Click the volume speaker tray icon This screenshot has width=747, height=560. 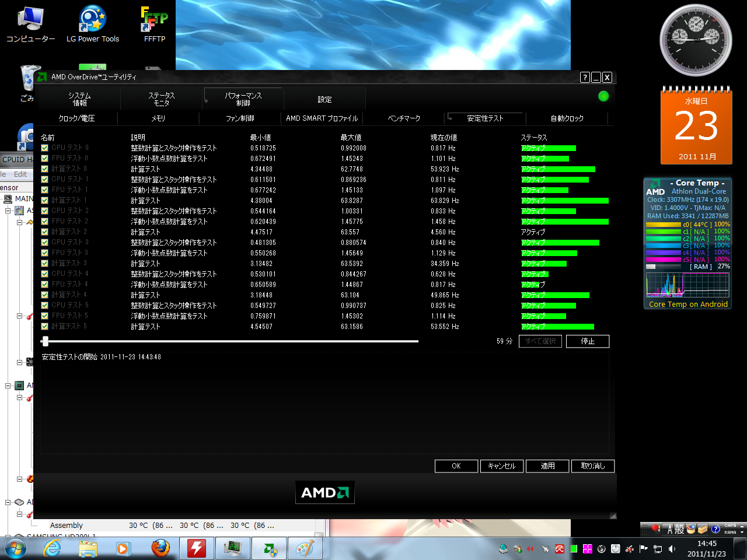(672, 549)
